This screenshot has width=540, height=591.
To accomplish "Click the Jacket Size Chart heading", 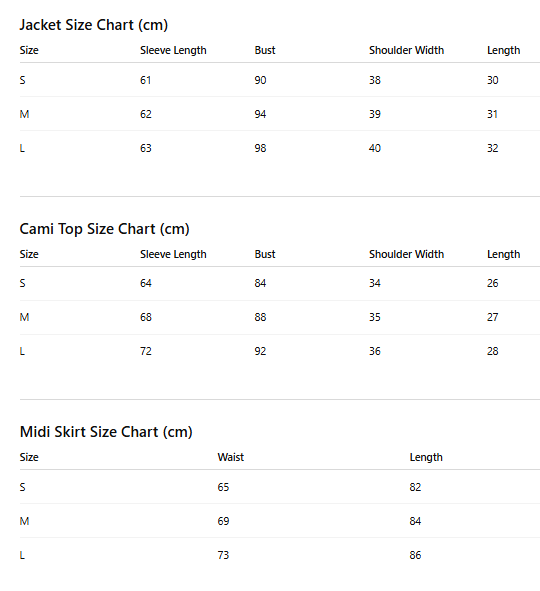I will coord(93,25).
